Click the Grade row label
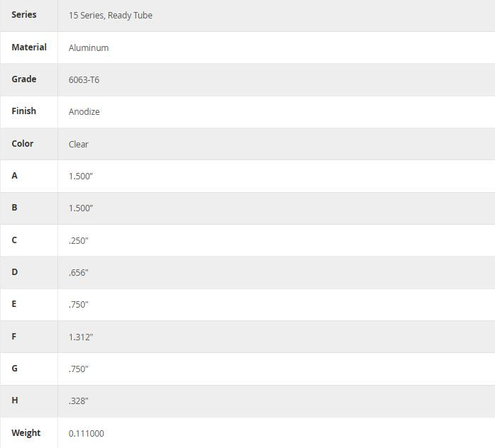The image size is (495, 448). pos(23,79)
